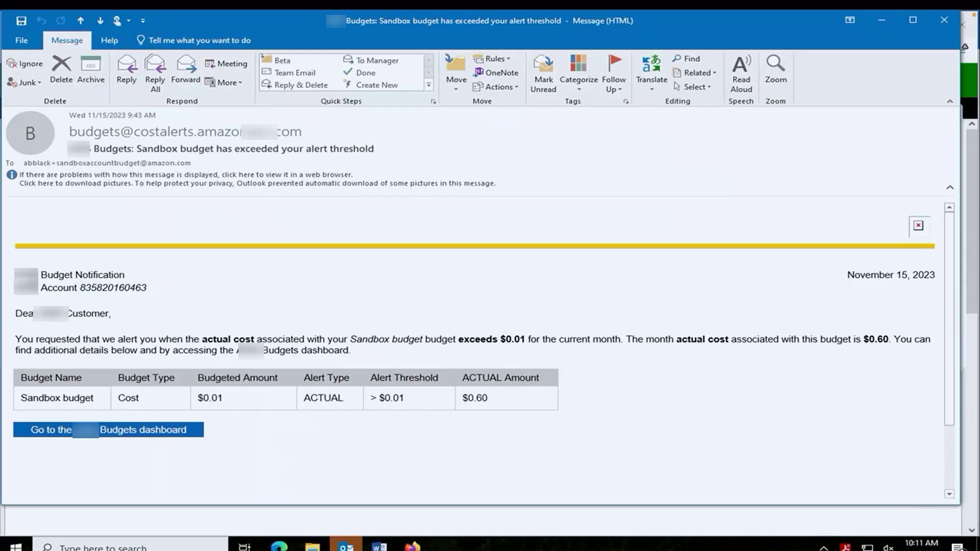Screen dimensions: 980x551
Task: Send message to OneNote
Action: pyautogui.click(x=496, y=73)
